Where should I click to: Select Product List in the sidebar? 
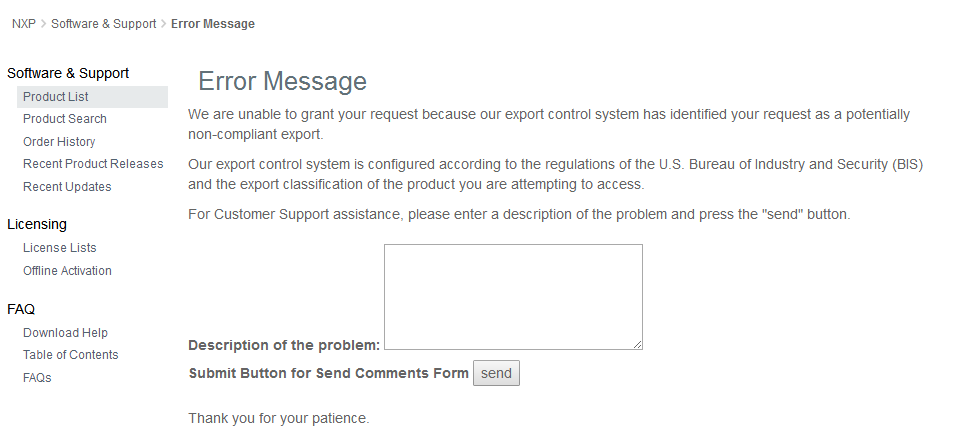click(56, 97)
